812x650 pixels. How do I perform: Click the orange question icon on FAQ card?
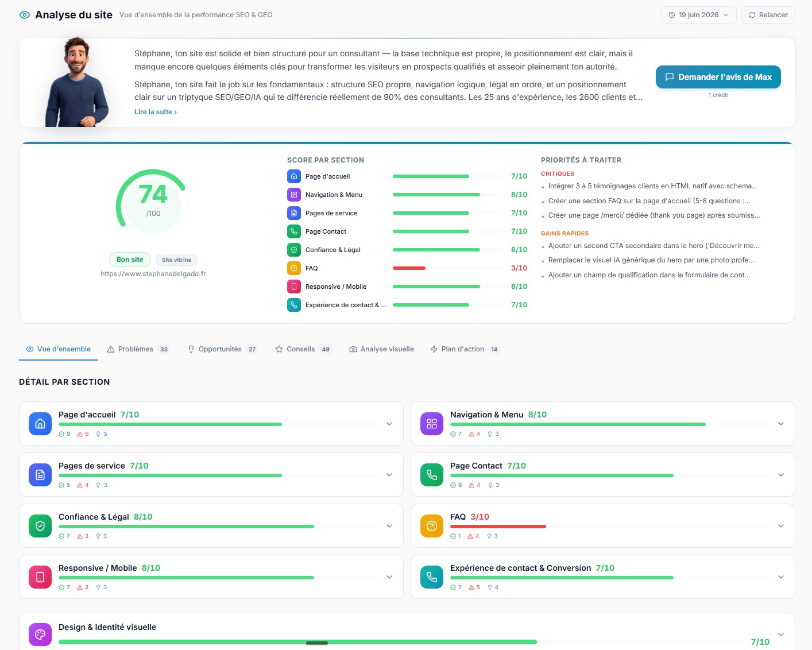click(432, 526)
